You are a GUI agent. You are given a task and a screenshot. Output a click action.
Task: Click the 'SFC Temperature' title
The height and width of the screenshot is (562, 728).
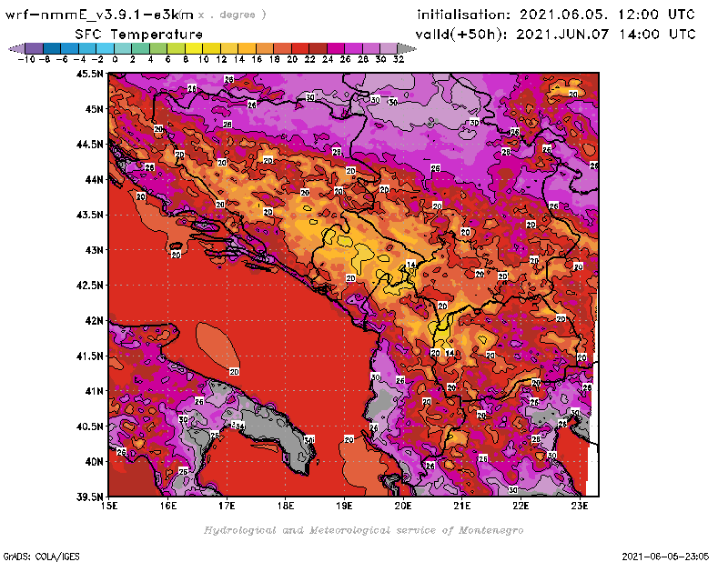139,35
